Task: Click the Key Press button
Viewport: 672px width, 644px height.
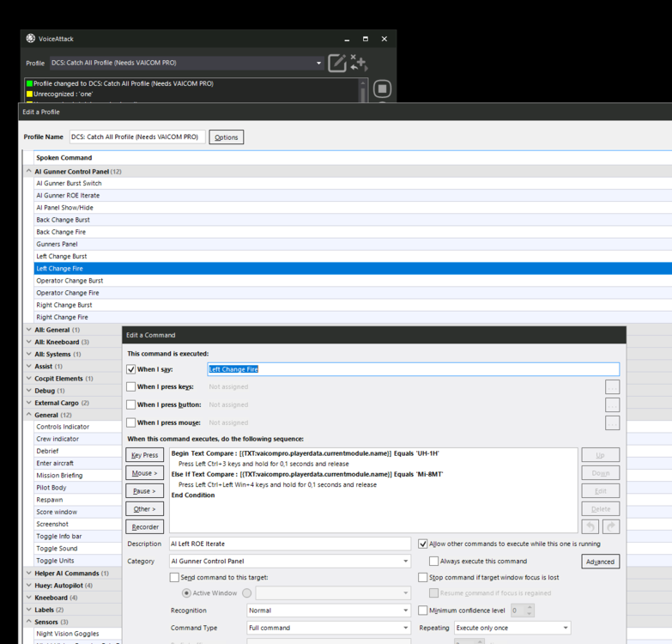Action: click(x=145, y=455)
